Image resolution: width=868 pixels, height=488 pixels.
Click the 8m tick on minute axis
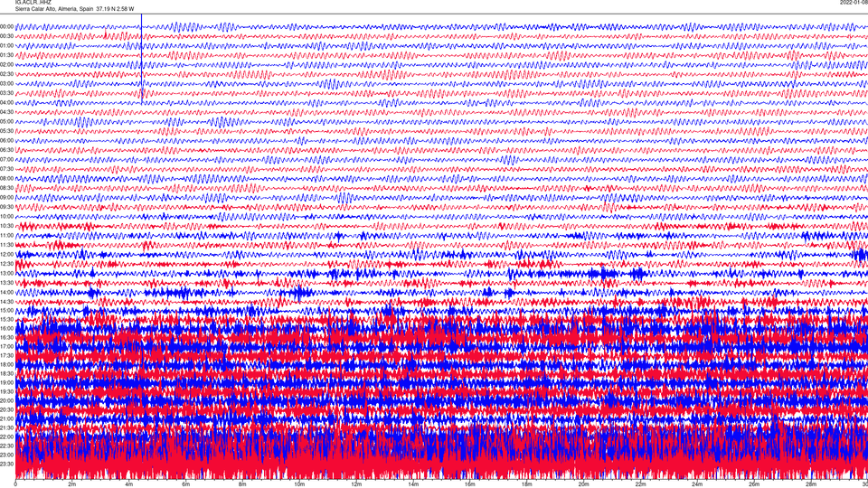coord(242,484)
